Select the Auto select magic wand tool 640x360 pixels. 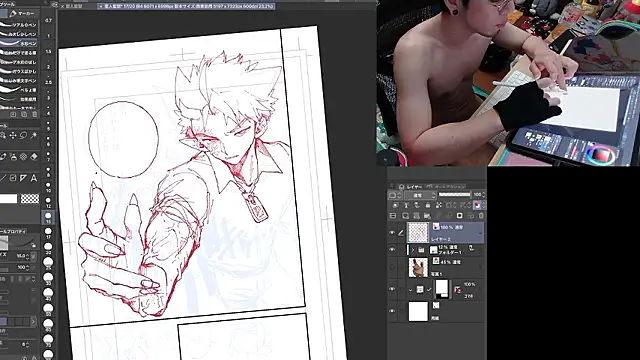34,135
